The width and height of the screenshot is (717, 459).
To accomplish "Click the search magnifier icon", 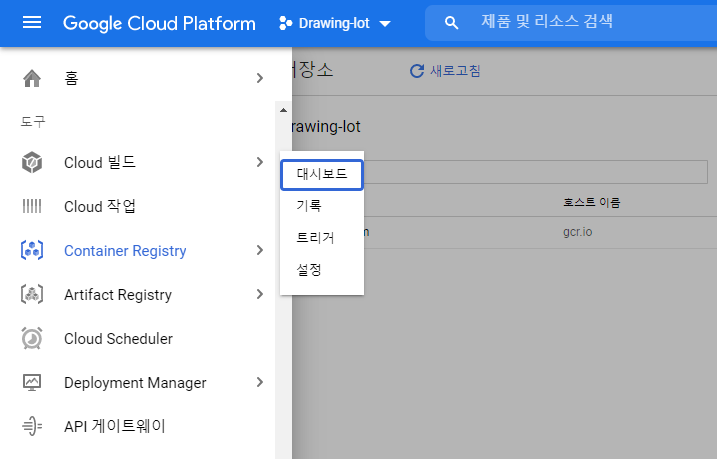I will tap(451, 22).
